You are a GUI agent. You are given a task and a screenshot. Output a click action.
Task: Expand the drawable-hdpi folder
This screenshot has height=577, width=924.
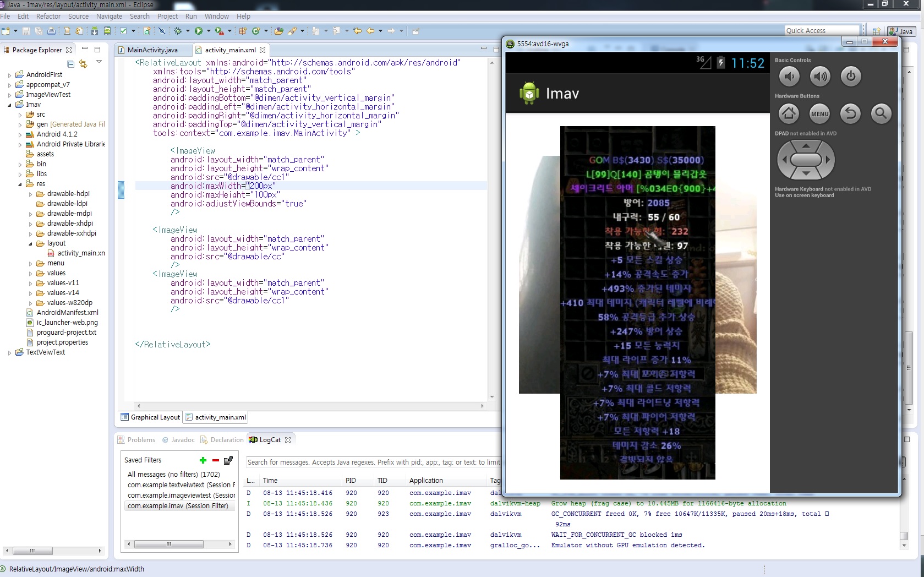(x=30, y=194)
